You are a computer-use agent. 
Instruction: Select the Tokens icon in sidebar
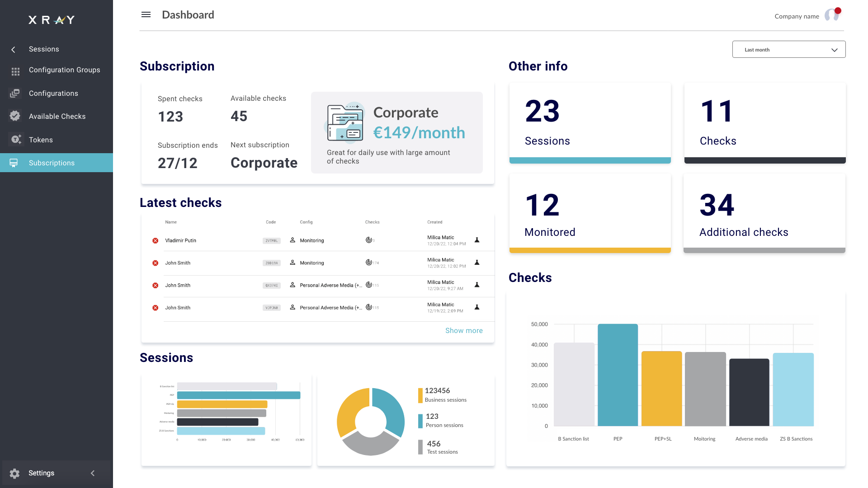pos(15,140)
